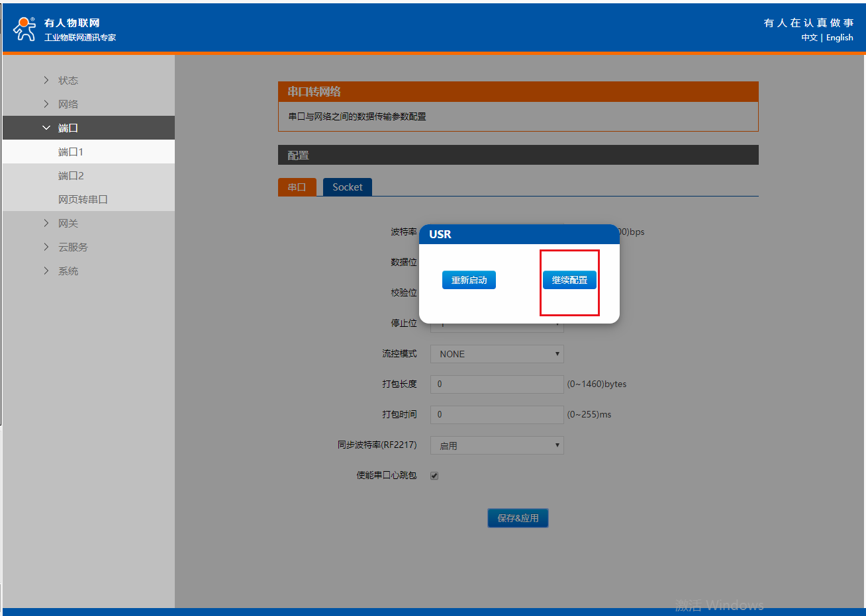This screenshot has height=616, width=866.
Task: Click the 打包长度 input field
Action: [x=497, y=384]
